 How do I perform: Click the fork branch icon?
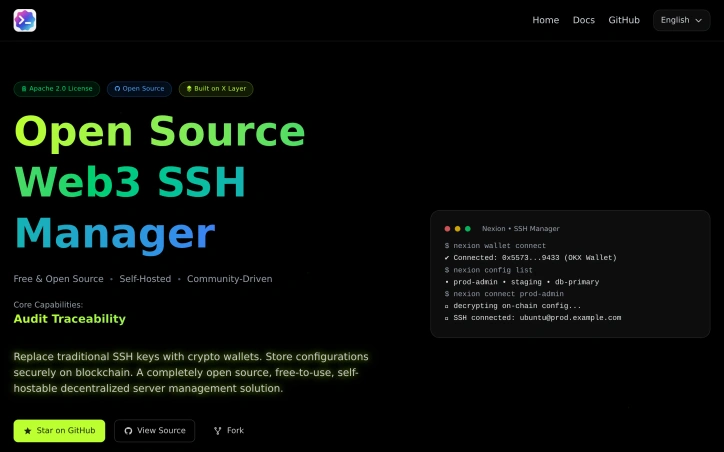(217, 431)
